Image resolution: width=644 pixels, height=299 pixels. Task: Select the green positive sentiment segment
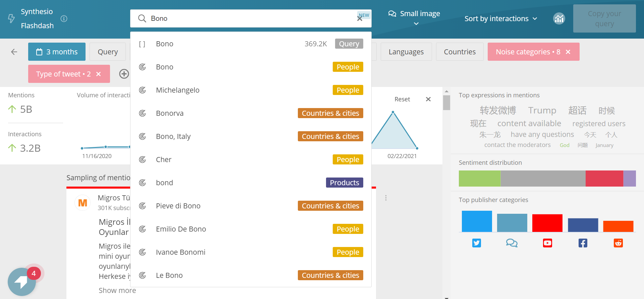tap(480, 179)
